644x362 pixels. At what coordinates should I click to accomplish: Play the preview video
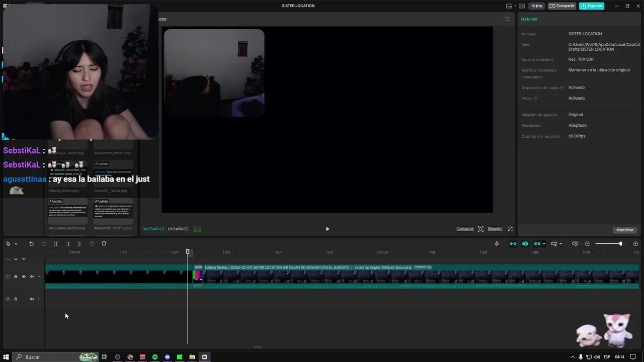click(x=328, y=229)
